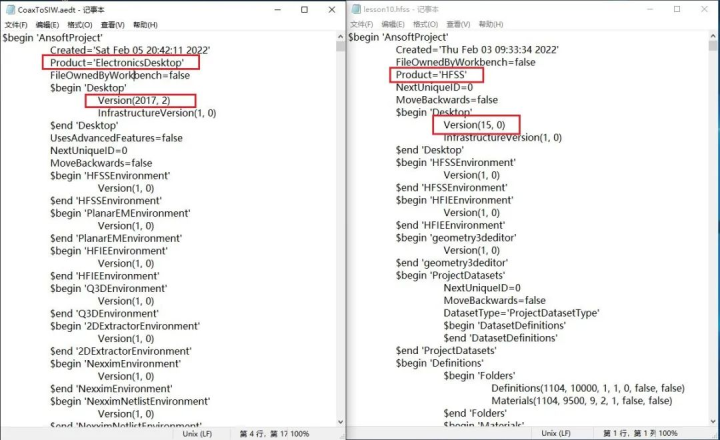Viewport: 720px width, 440px height.
Task: Click DatasetType='ProjectDatasetType' line
Action: 521,313
